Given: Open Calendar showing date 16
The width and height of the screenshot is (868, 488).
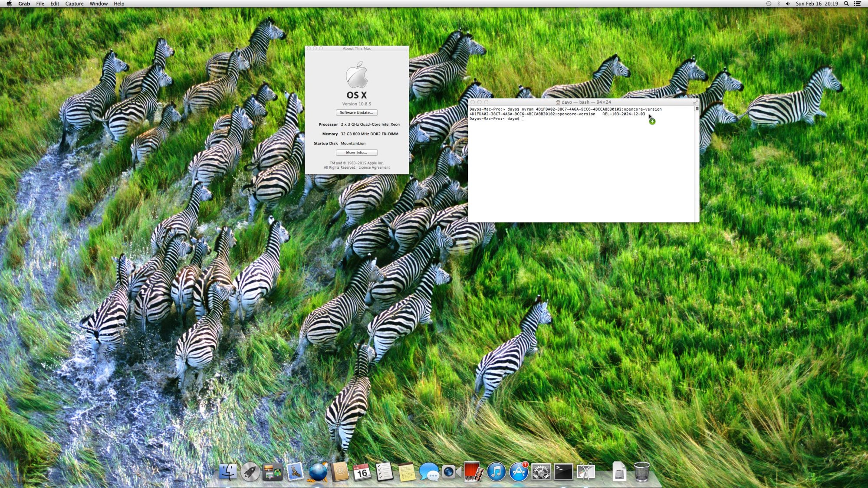Looking at the screenshot, I should (362, 472).
